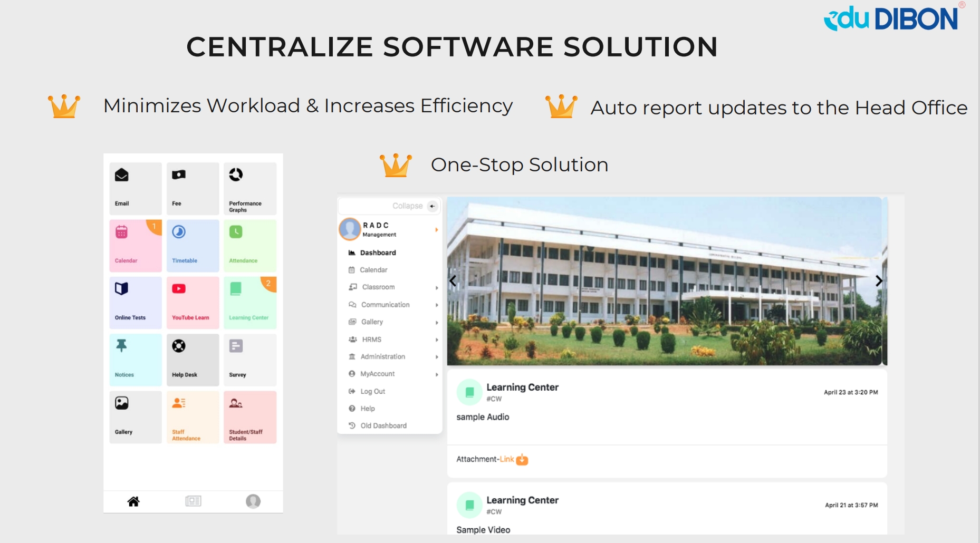Image resolution: width=980 pixels, height=543 pixels.
Task: Expand the Administration submenu arrow
Action: [437, 357]
